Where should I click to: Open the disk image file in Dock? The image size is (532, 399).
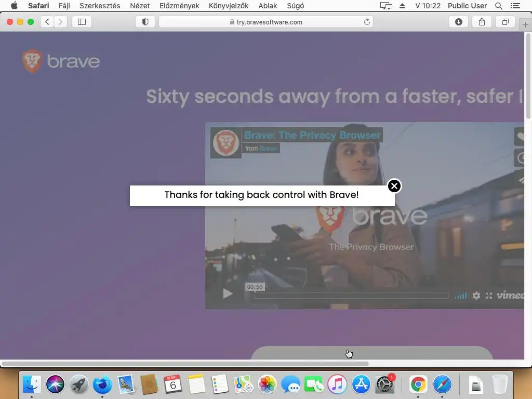(x=476, y=384)
